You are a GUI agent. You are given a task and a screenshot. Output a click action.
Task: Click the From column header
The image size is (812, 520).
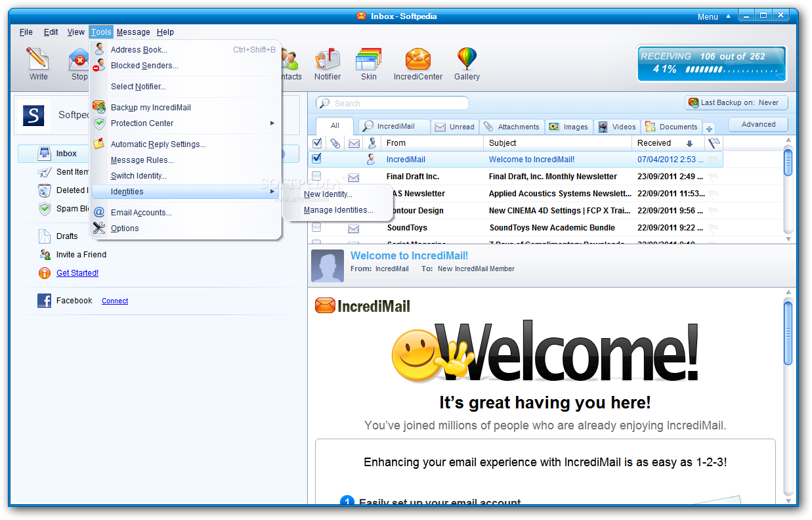433,142
